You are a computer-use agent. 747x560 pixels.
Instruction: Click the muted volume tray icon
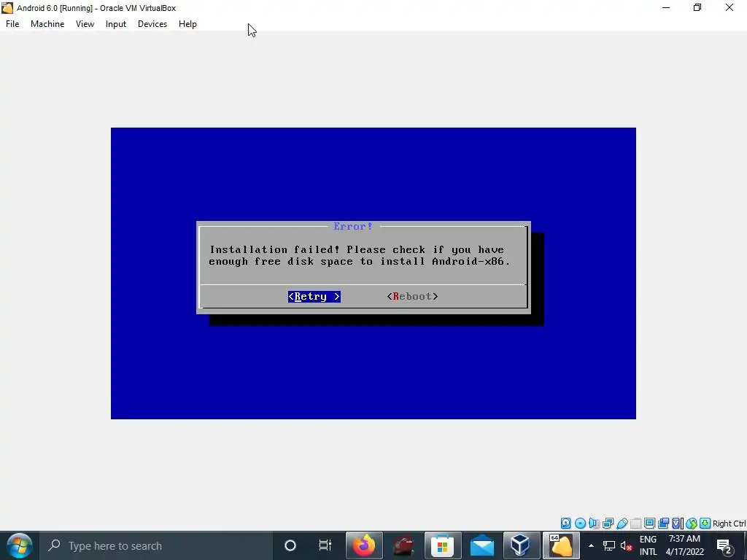point(626,545)
